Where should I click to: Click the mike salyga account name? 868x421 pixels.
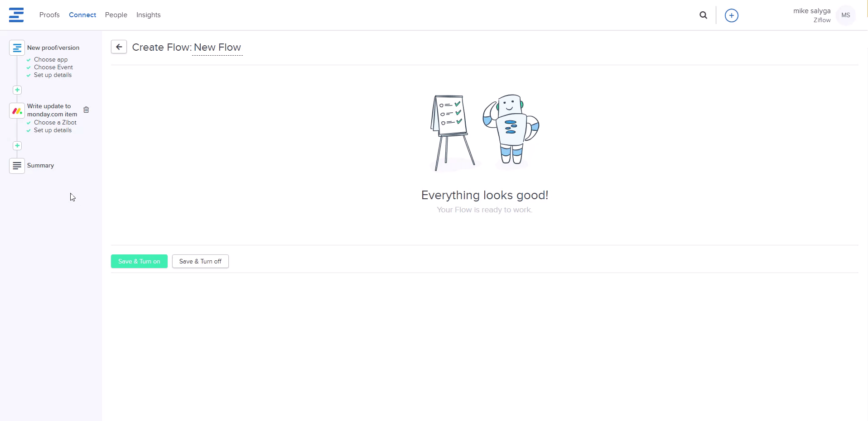tap(812, 11)
